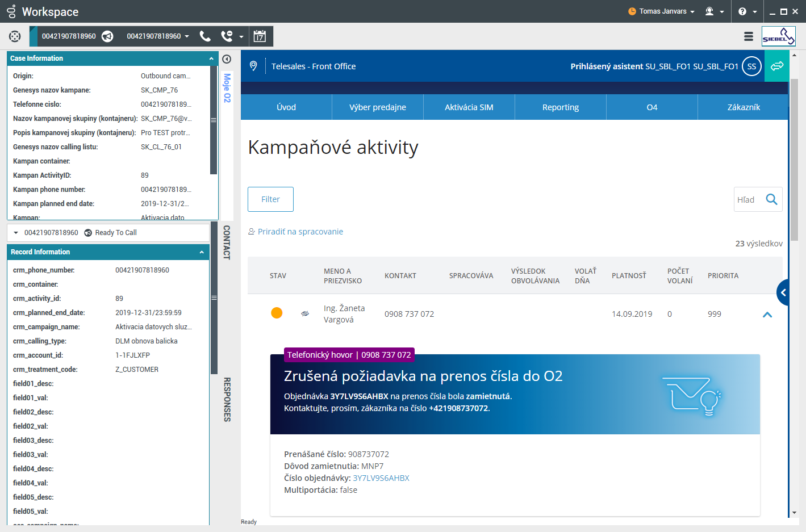Screen dimensions: 806x532
Task: Open the RESPONSES vertical tab
Action: (227, 400)
